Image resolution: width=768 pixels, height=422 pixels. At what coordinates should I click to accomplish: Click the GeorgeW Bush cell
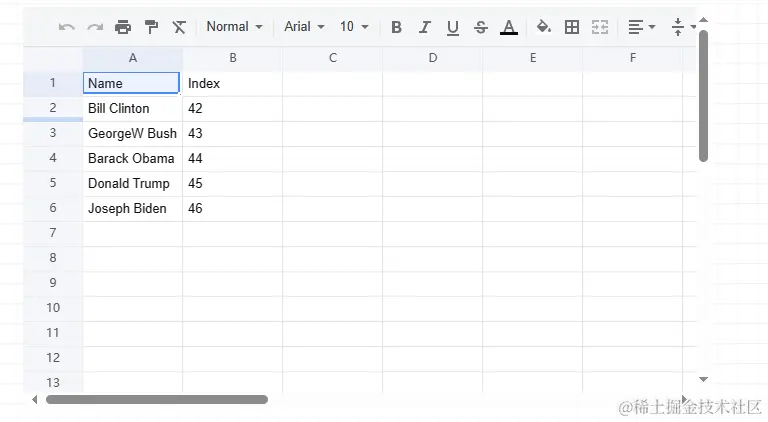(x=133, y=134)
